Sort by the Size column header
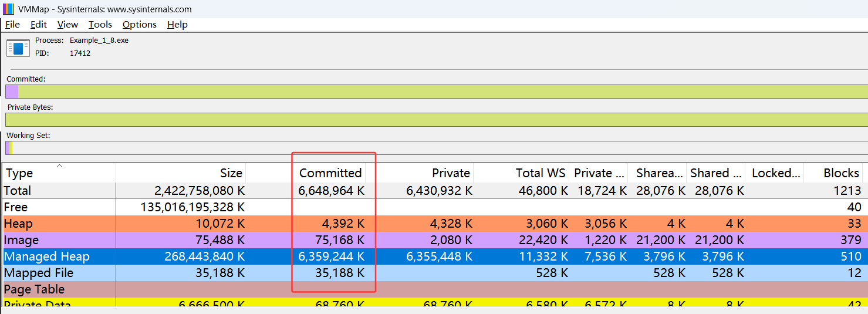This screenshot has width=868, height=314. 231,173
